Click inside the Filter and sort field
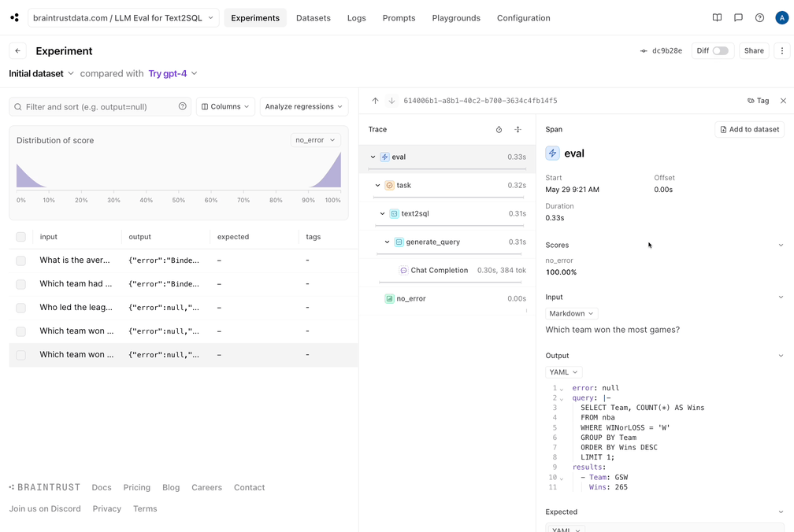This screenshot has height=532, width=794. 95,105
